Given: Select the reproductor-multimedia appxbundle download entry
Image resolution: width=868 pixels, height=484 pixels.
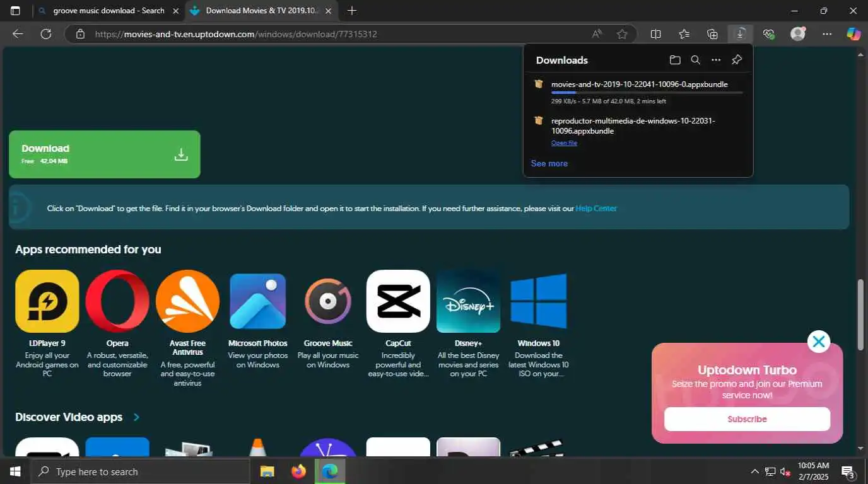Looking at the screenshot, I should pyautogui.click(x=638, y=131).
